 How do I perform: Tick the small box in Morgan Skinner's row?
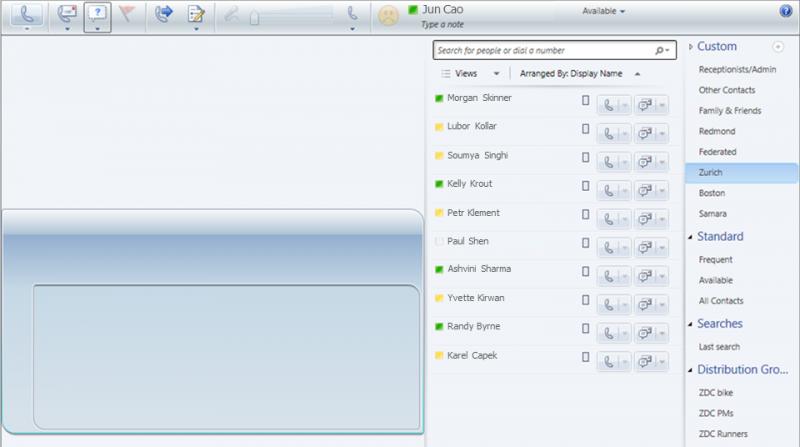click(x=586, y=101)
